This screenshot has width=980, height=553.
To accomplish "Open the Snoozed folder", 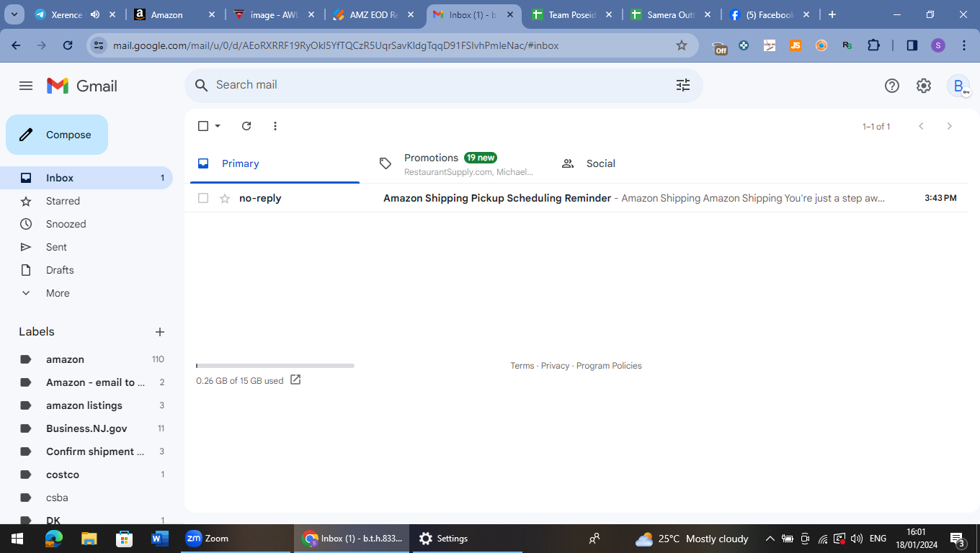I will pyautogui.click(x=86, y=224).
